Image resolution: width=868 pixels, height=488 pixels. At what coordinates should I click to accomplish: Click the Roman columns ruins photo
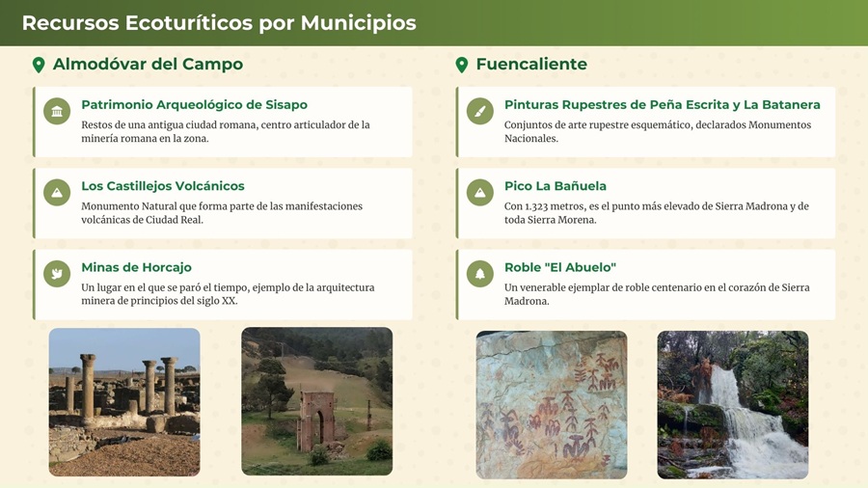click(x=124, y=402)
